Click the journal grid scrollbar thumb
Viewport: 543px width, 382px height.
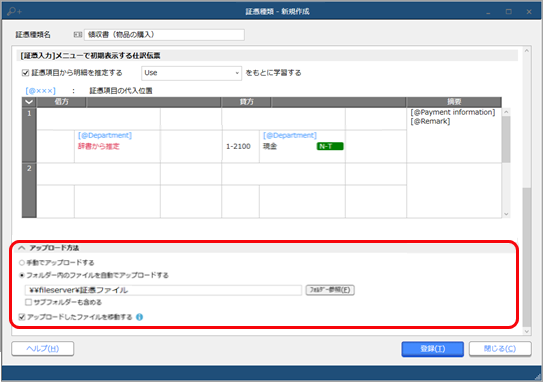(506, 139)
